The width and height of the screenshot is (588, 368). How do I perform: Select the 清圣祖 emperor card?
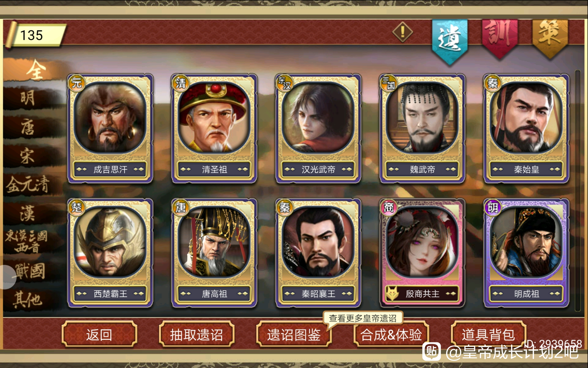(214, 128)
